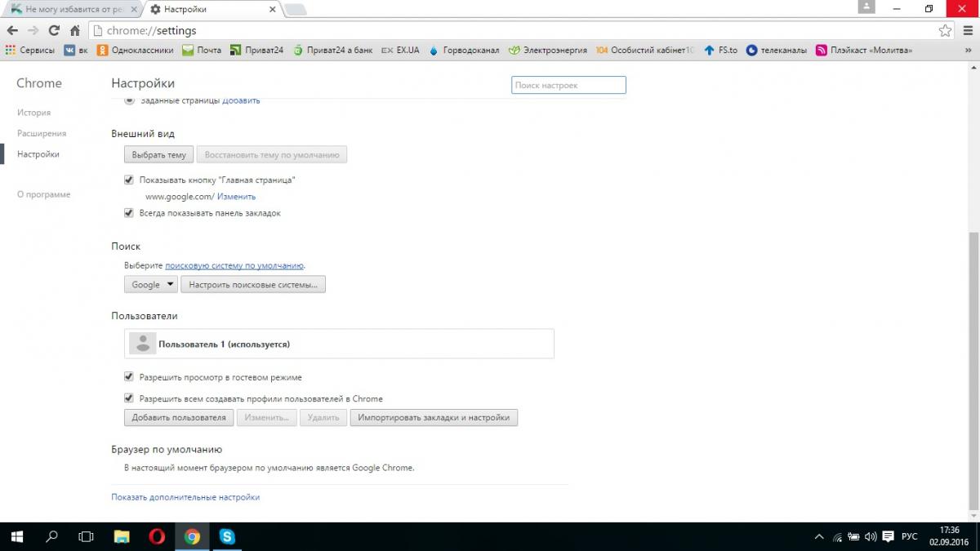Open the Сервисы apps shortcut
The image size is (980, 551).
pyautogui.click(x=30, y=50)
